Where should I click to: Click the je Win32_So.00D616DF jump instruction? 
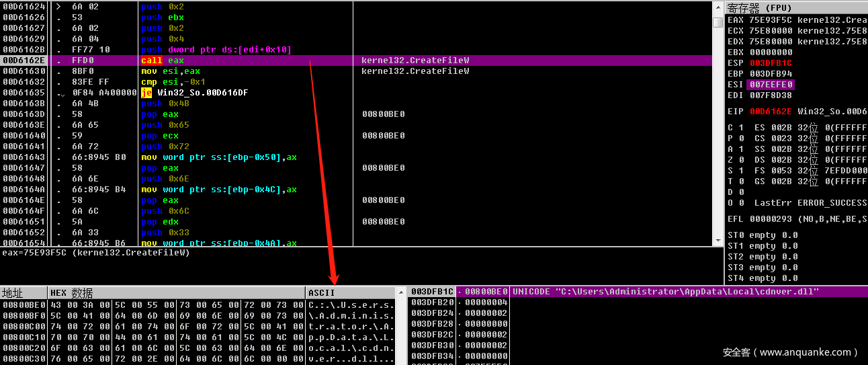pos(194,93)
